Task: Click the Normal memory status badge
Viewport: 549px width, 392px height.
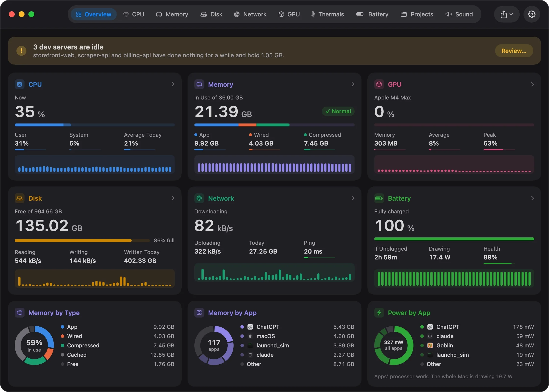Action: tap(338, 111)
